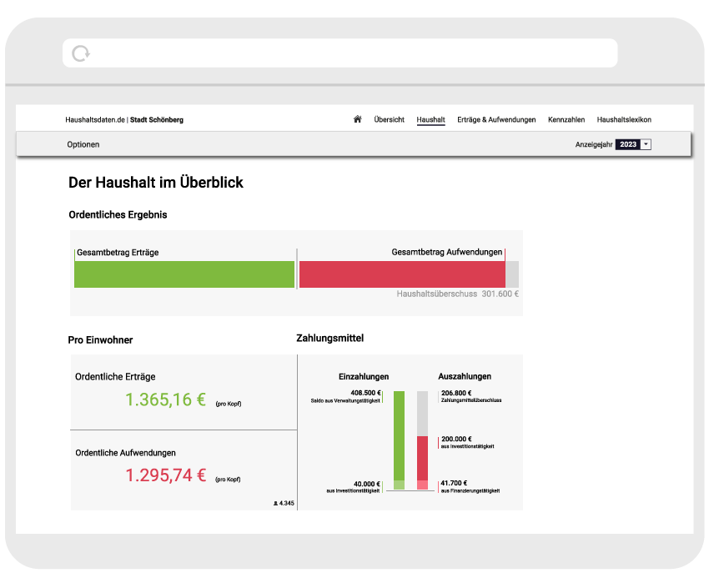
Task: Click the 2023 year selector value
Action: coord(627,144)
